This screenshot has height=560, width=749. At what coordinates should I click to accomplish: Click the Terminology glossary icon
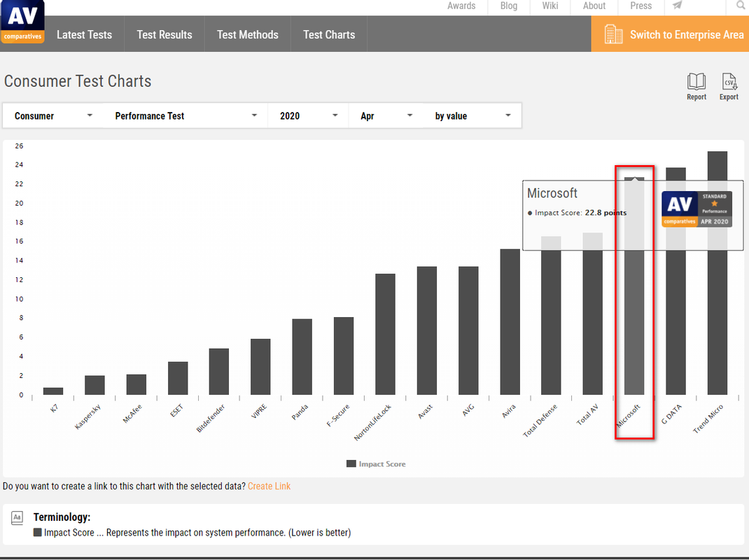(x=17, y=517)
